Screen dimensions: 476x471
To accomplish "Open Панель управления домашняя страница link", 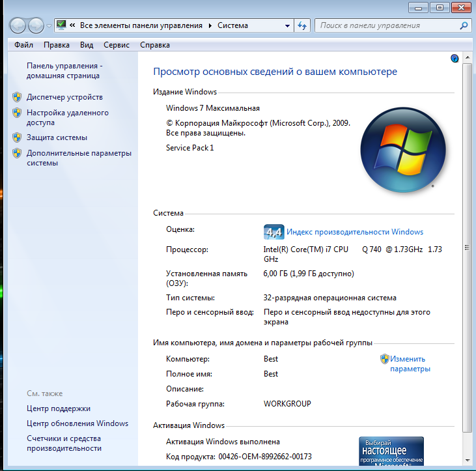I will (64, 71).
